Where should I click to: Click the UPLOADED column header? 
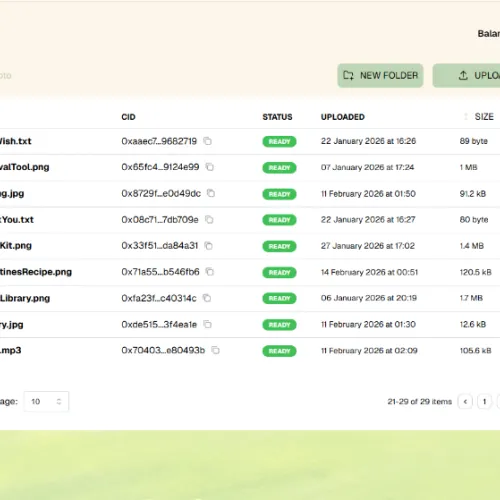click(343, 117)
